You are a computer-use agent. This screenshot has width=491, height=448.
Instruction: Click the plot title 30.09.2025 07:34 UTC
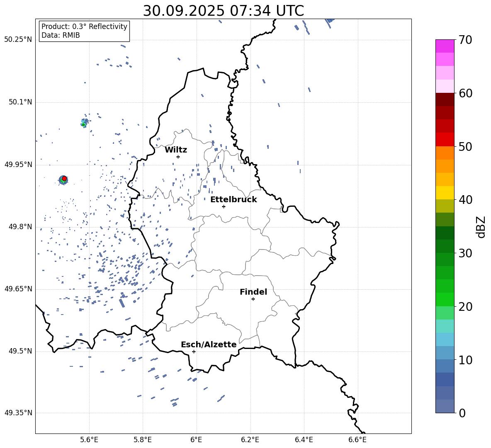click(223, 11)
